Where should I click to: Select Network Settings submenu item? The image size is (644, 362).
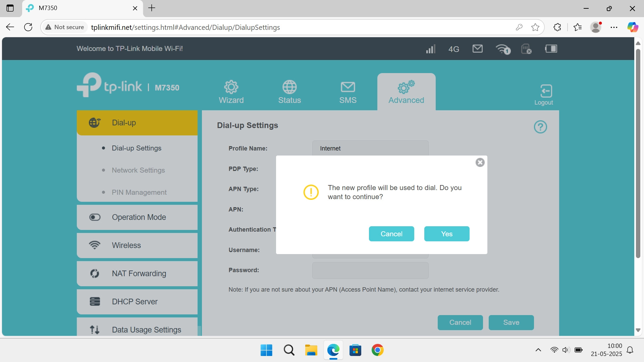coord(138,170)
